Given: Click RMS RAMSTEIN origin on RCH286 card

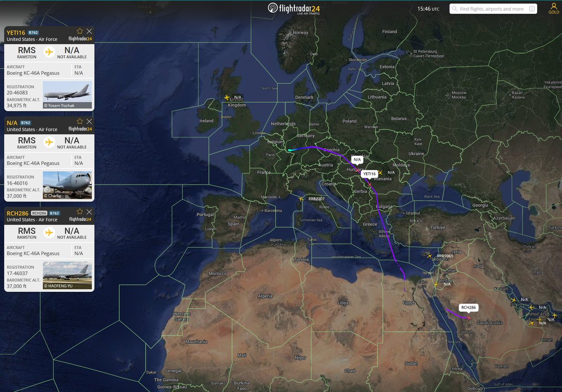Looking at the screenshot, I should point(27,233).
